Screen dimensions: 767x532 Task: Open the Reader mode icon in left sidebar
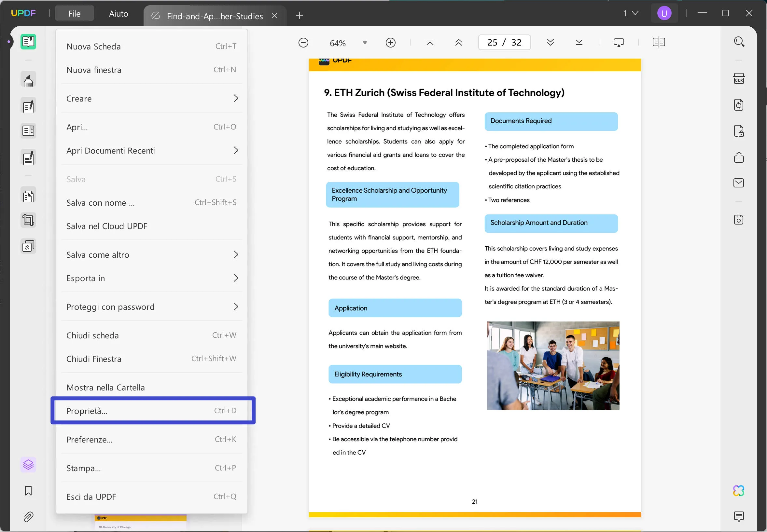(28, 42)
